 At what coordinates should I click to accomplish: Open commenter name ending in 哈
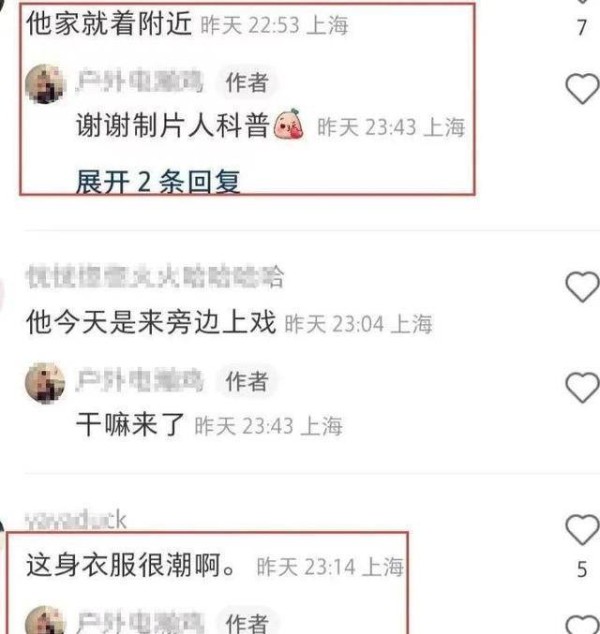tap(155, 277)
